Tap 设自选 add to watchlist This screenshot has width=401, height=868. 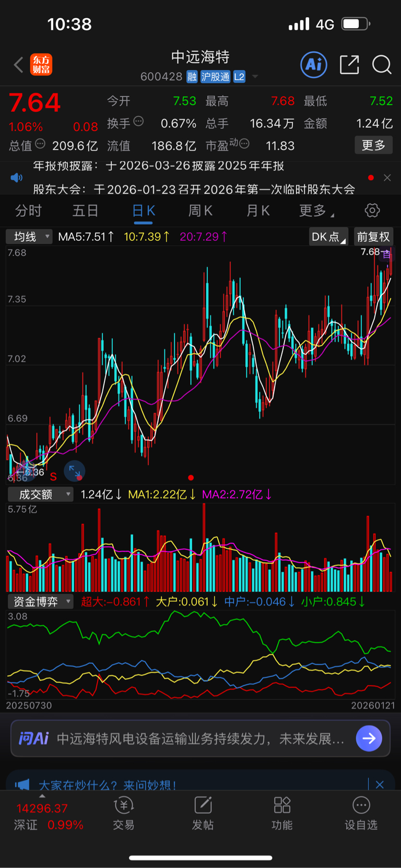[361, 813]
